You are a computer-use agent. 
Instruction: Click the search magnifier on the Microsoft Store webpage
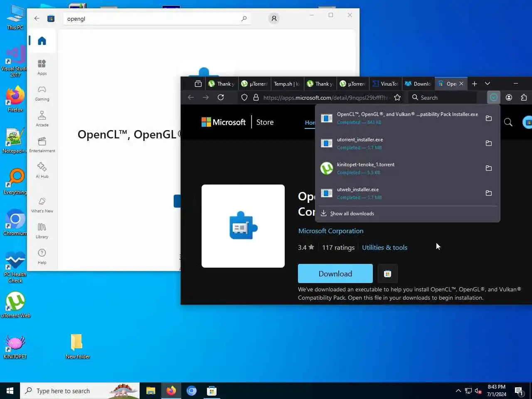coord(508,122)
